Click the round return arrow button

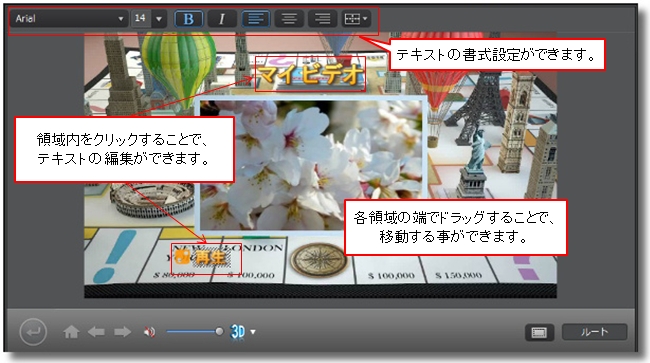[x=33, y=332]
